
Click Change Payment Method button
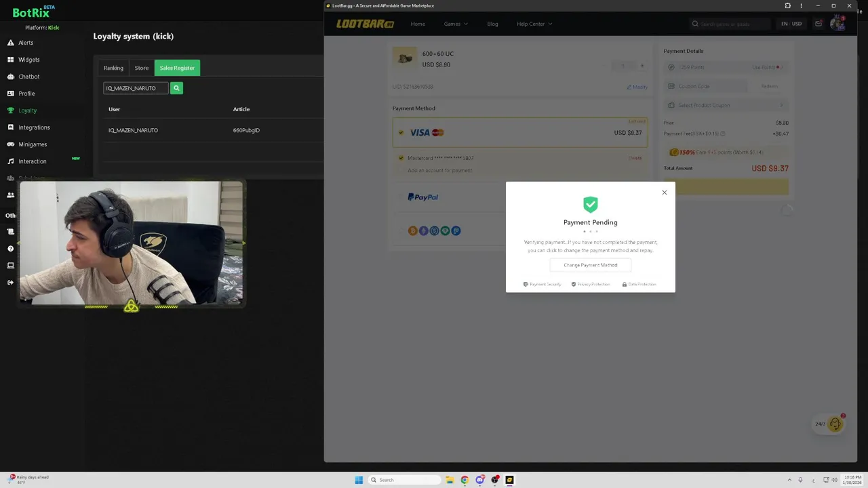pos(591,265)
